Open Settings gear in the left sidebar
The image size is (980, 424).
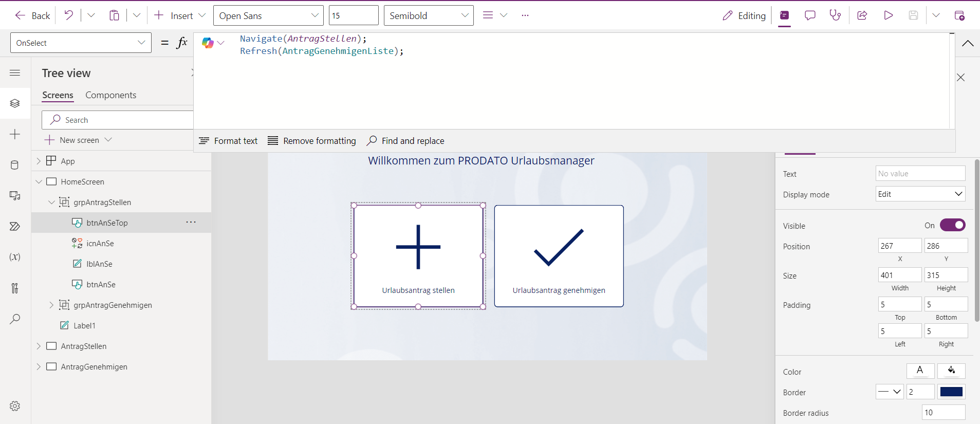(15, 406)
